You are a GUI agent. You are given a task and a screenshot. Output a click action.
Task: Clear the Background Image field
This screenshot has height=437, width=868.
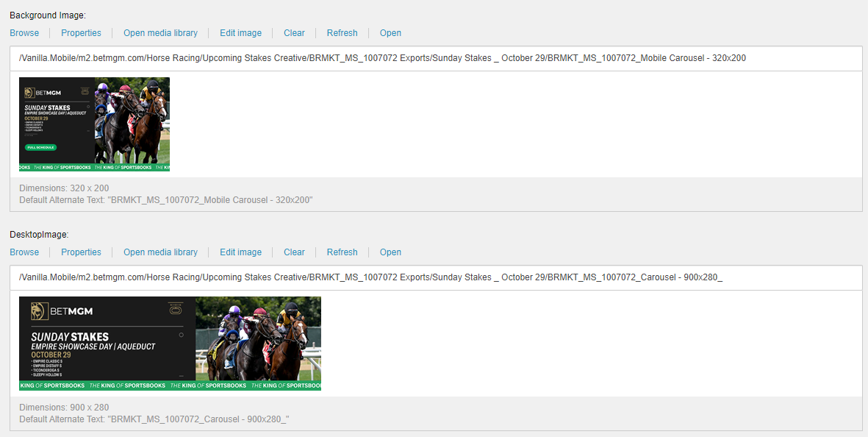click(294, 32)
